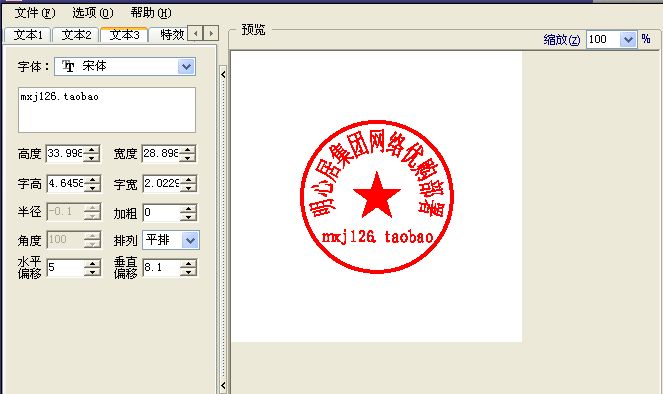Viewport: 663px width, 394px height.
Task: Select the 文本3 tab
Action: 124,35
